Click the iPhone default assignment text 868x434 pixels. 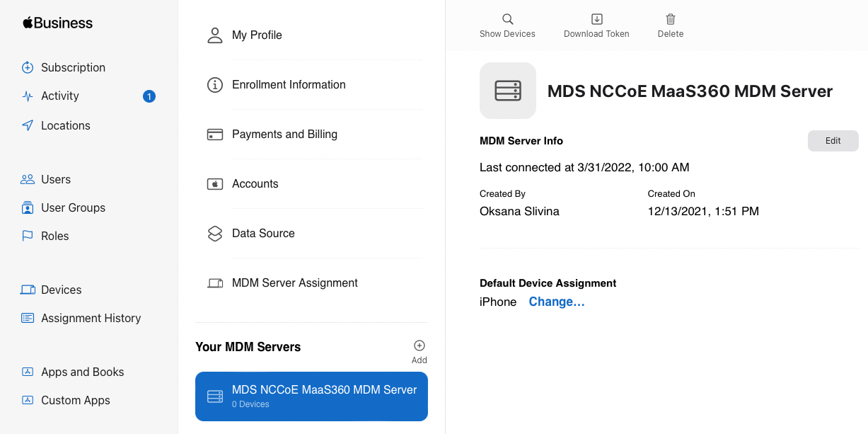pos(498,302)
